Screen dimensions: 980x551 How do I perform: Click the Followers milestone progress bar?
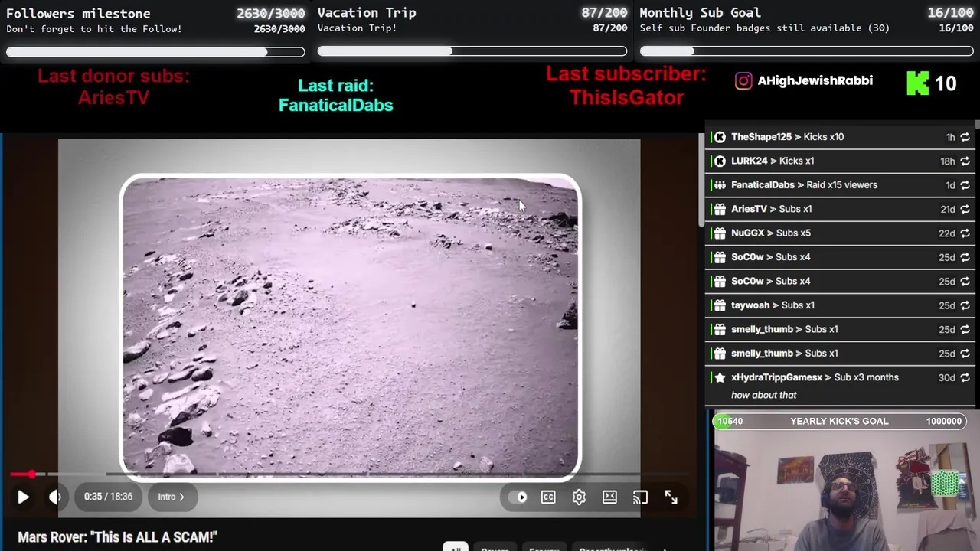[155, 52]
